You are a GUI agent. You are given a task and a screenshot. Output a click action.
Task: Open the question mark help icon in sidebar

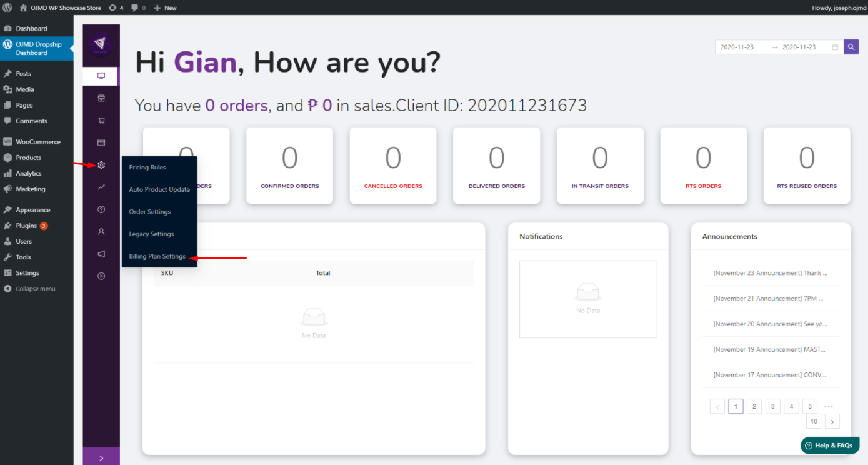pyautogui.click(x=101, y=209)
